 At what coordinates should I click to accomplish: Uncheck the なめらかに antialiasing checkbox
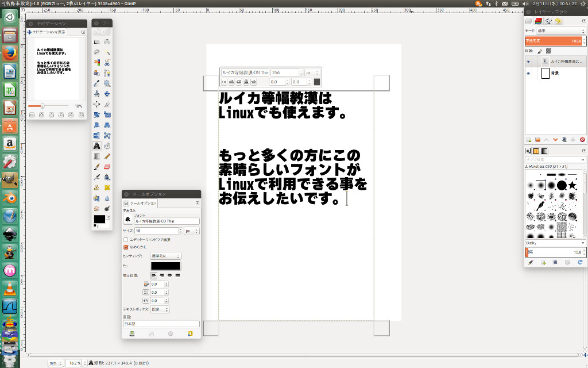[x=126, y=247]
